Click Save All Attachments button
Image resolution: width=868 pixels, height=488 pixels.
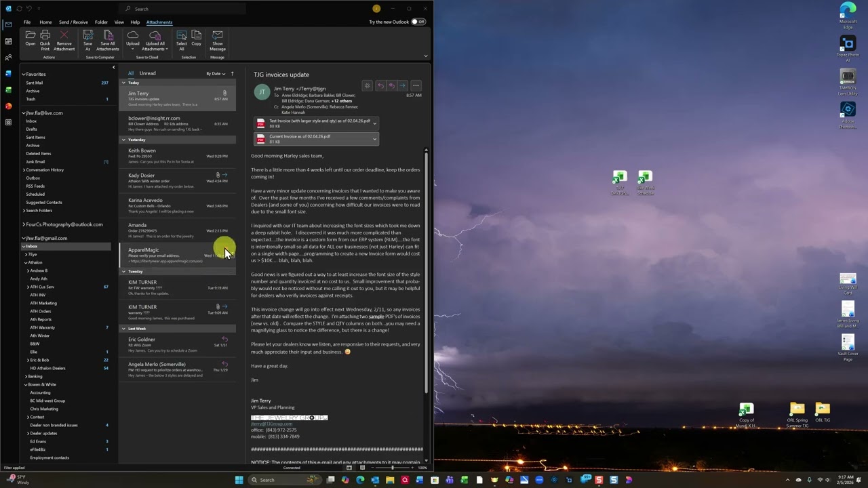coord(107,41)
